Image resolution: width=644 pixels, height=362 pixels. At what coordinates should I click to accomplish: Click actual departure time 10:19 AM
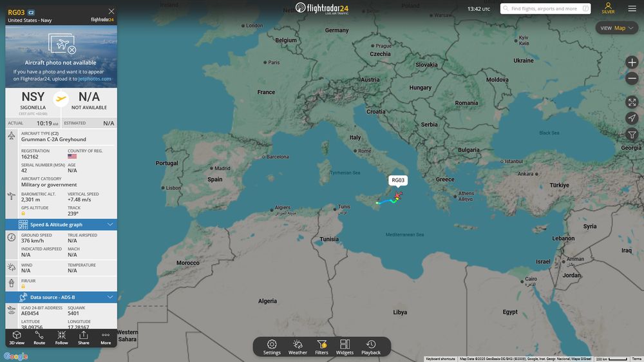[47, 123]
